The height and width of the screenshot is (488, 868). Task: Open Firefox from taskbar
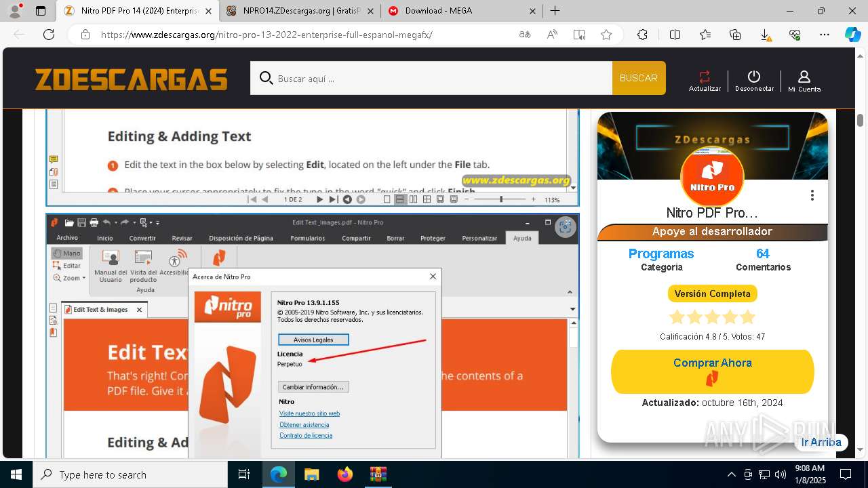344,474
